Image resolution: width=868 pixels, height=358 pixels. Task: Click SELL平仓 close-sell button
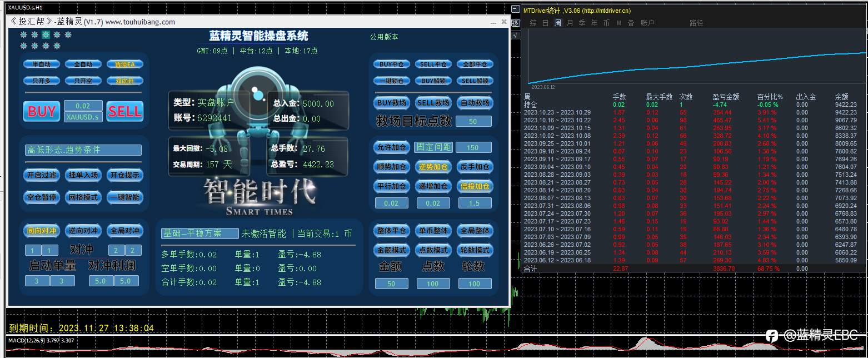433,64
